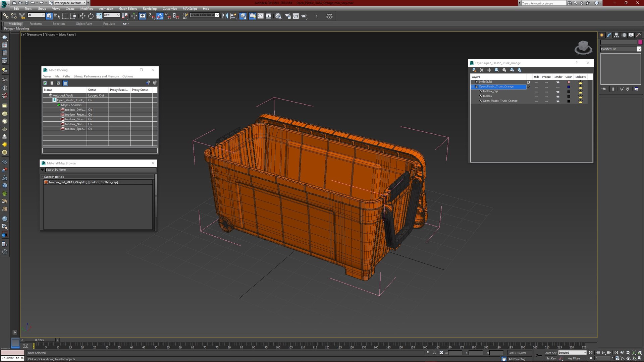This screenshot has height=362, width=644.
Task: Open the Workspace: Default dropdown
Action: (x=70, y=3)
